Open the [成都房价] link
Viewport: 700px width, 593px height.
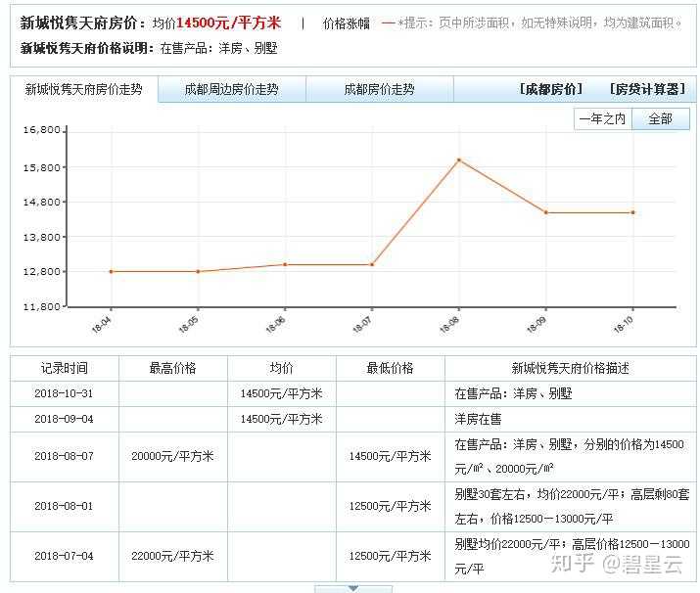[551, 89]
